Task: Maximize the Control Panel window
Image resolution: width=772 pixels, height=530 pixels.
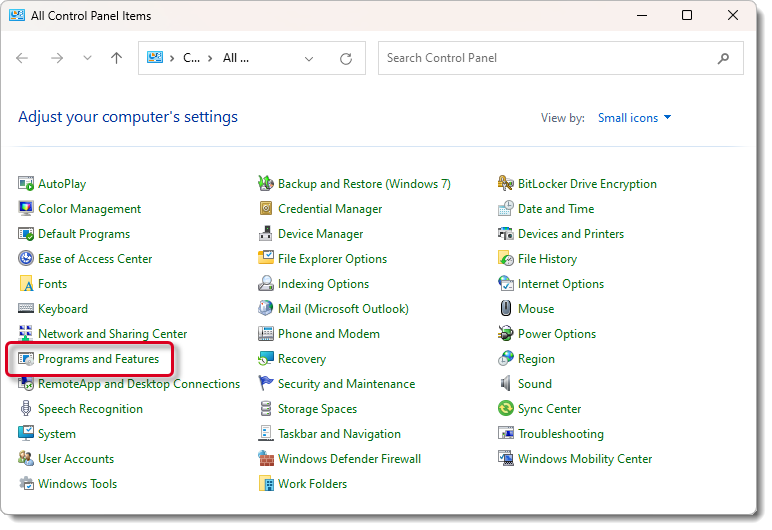Action: click(x=687, y=15)
